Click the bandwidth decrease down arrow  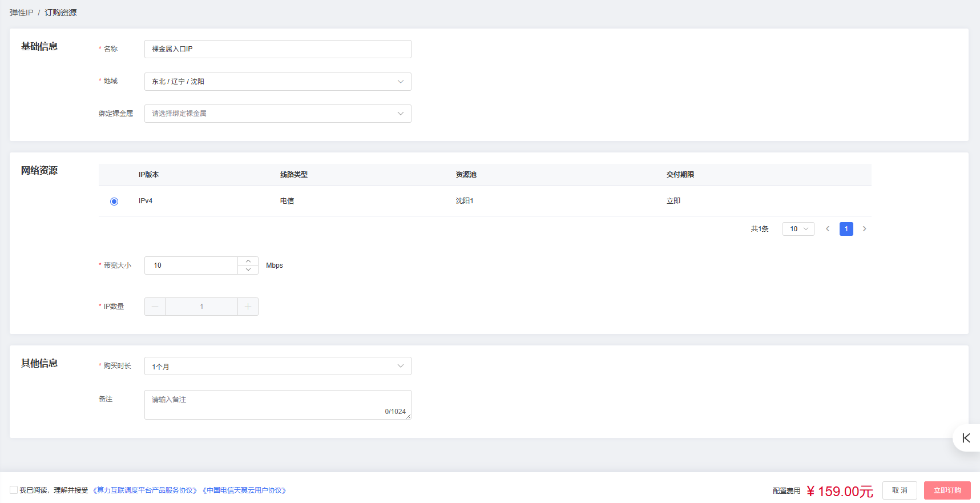tap(248, 269)
